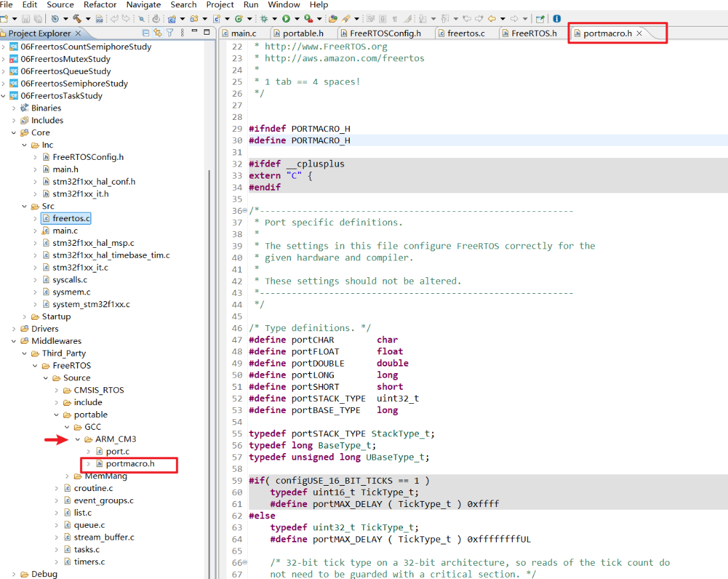Toggle Link with Editor in Project Explorer
Image resolution: width=728 pixels, height=579 pixels.
pyautogui.click(x=158, y=33)
